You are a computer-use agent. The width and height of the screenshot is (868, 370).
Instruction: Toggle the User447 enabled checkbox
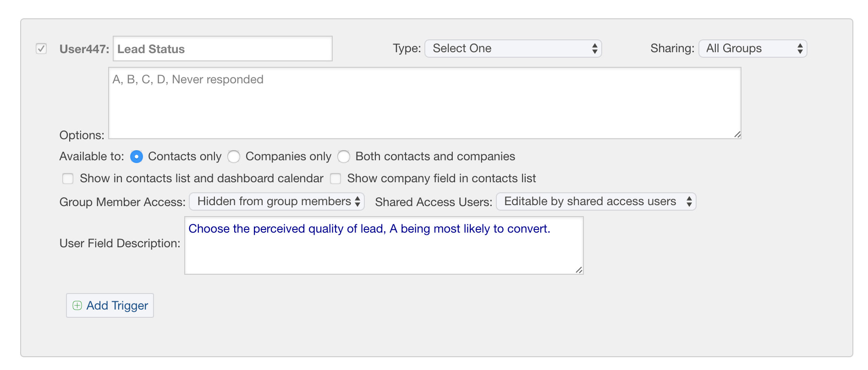click(41, 49)
